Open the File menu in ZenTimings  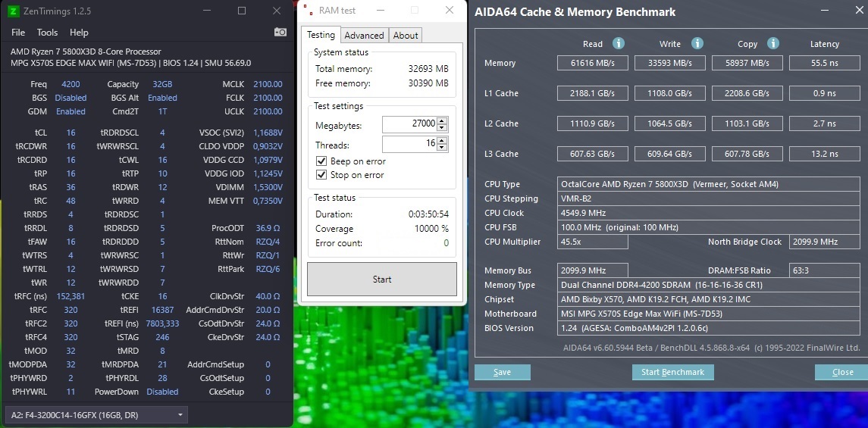point(17,33)
